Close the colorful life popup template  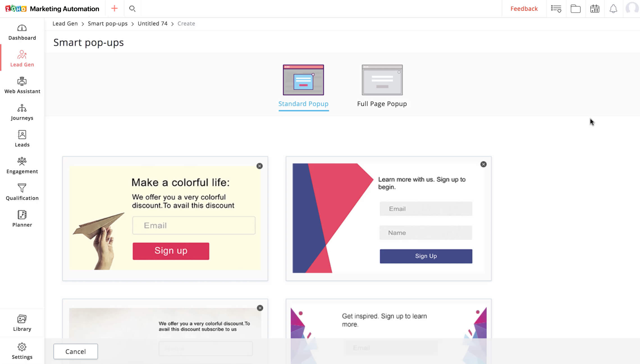coord(259,165)
